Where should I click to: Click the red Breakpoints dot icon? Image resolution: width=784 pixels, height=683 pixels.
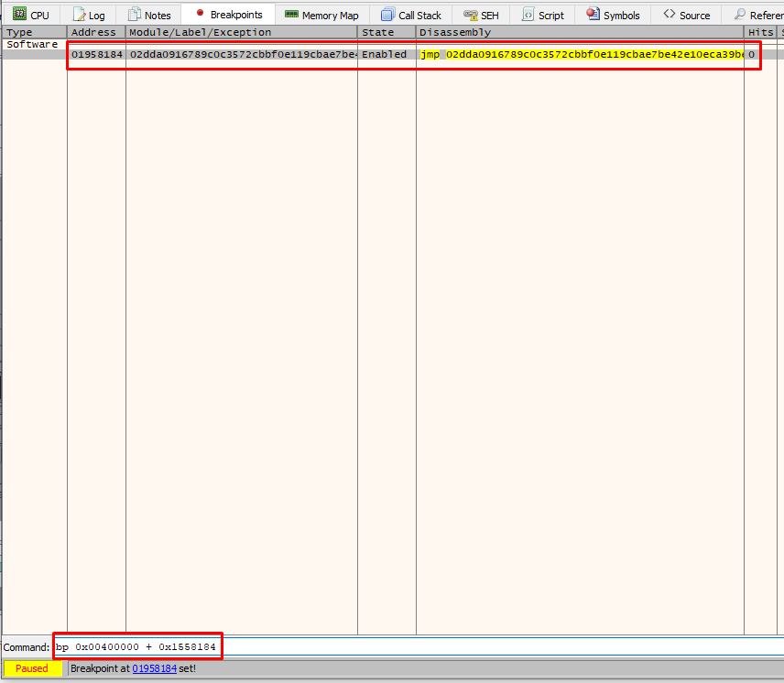click(x=200, y=13)
